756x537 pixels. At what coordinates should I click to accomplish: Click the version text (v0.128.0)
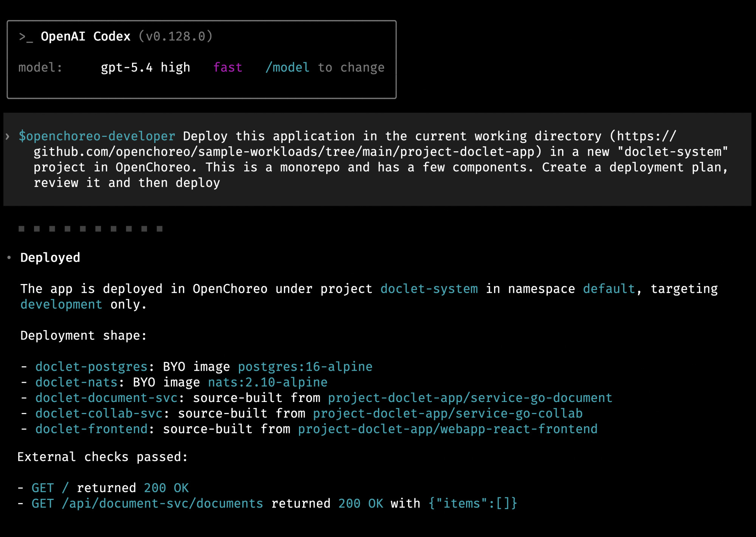(x=176, y=36)
